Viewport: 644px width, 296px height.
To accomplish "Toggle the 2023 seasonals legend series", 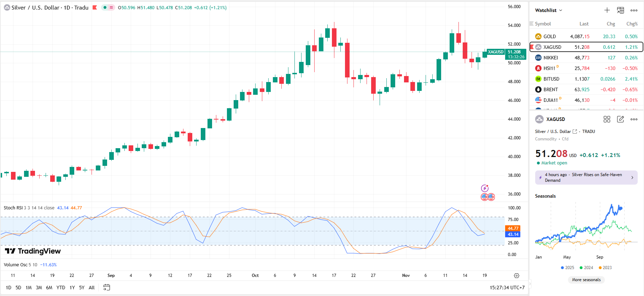I will tap(605, 268).
